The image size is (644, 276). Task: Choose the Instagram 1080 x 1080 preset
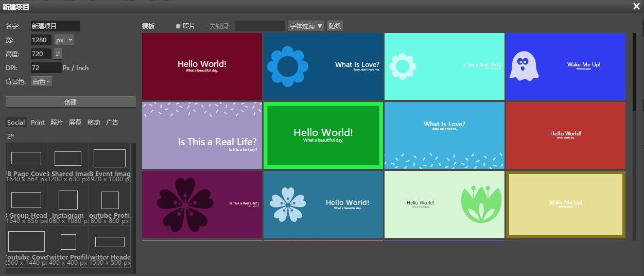click(x=68, y=205)
